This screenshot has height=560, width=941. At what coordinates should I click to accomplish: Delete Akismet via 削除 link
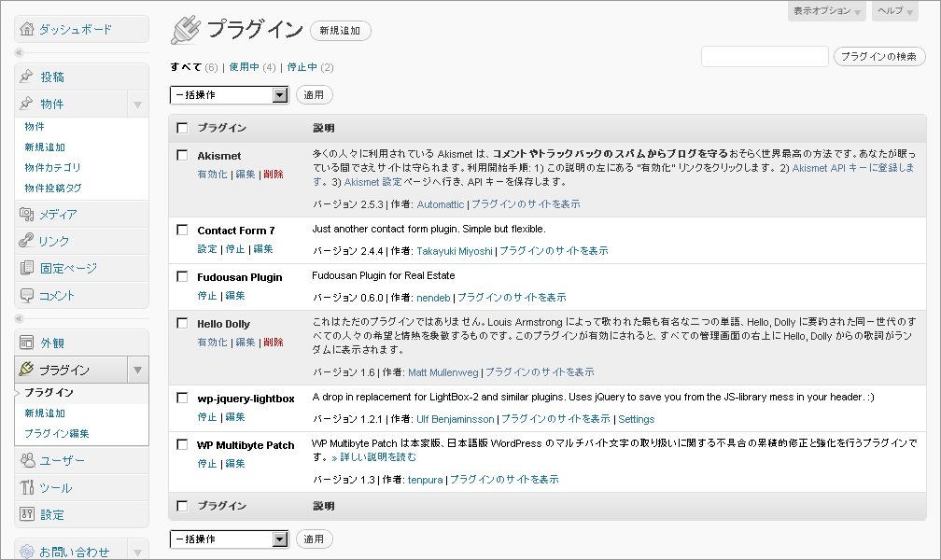[273, 174]
